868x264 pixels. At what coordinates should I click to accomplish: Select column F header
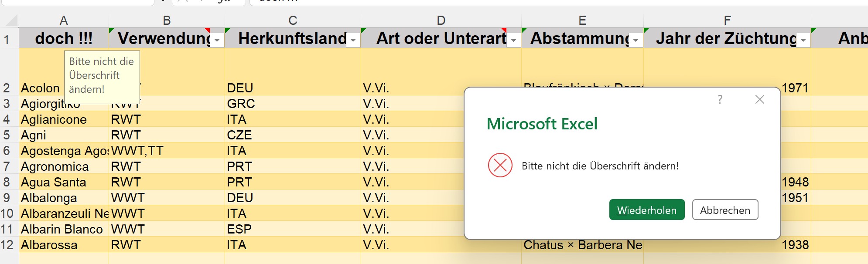pyautogui.click(x=727, y=20)
